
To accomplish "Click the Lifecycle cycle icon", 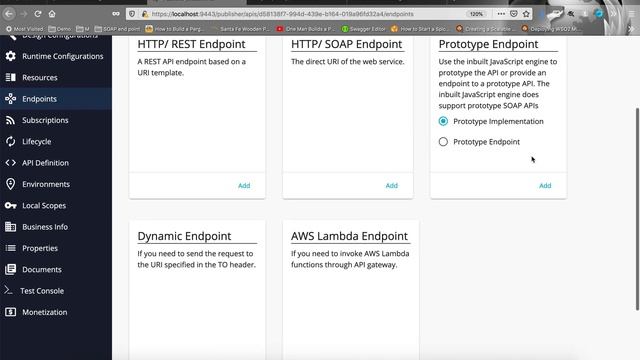I will (x=11, y=141).
